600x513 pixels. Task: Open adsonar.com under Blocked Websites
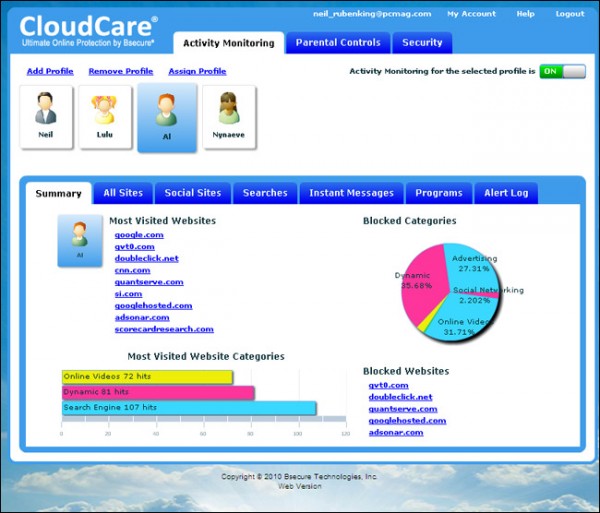pos(395,433)
